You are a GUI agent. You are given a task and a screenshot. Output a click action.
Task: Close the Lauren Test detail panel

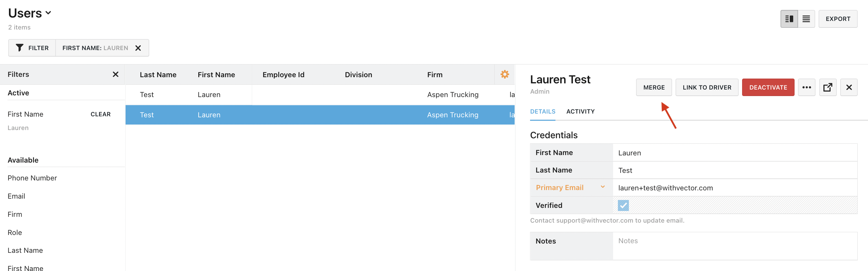click(x=849, y=87)
